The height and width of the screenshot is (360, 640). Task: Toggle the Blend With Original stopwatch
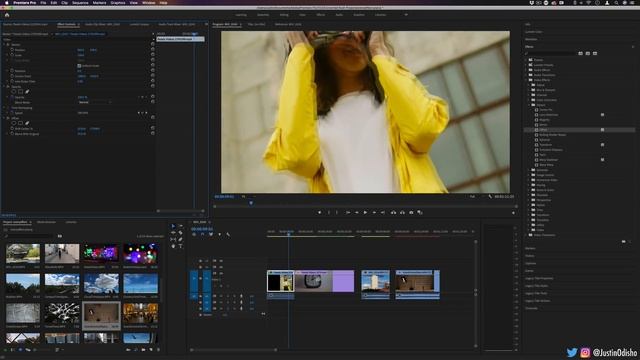pos(12,134)
